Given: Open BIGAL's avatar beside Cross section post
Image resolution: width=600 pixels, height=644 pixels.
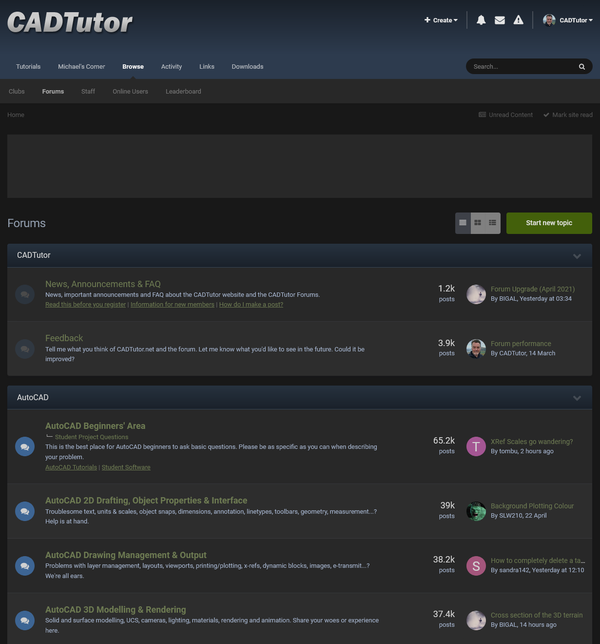Looking at the screenshot, I should click(476, 620).
